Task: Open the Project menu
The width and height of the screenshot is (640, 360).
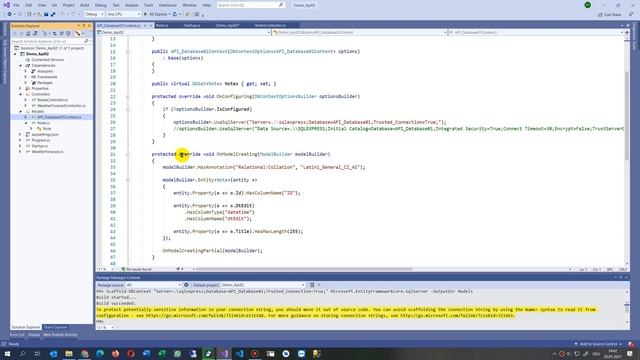Action: [69, 5]
